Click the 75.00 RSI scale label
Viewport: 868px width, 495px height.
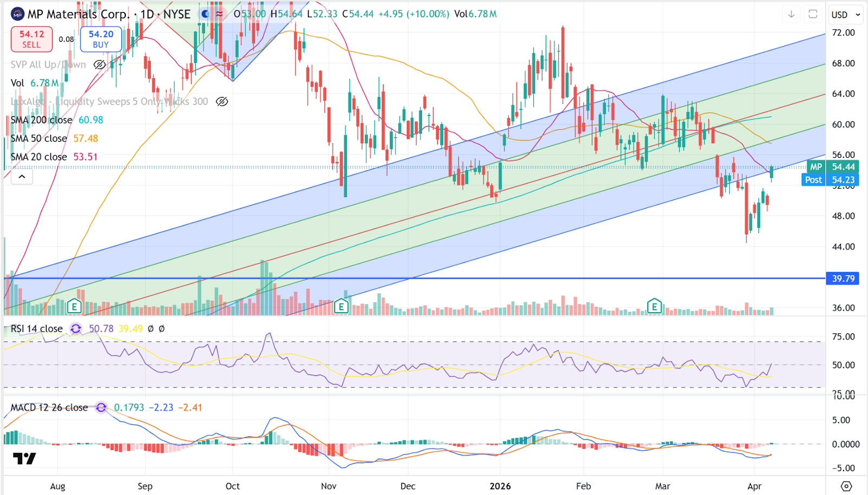pyautogui.click(x=844, y=337)
